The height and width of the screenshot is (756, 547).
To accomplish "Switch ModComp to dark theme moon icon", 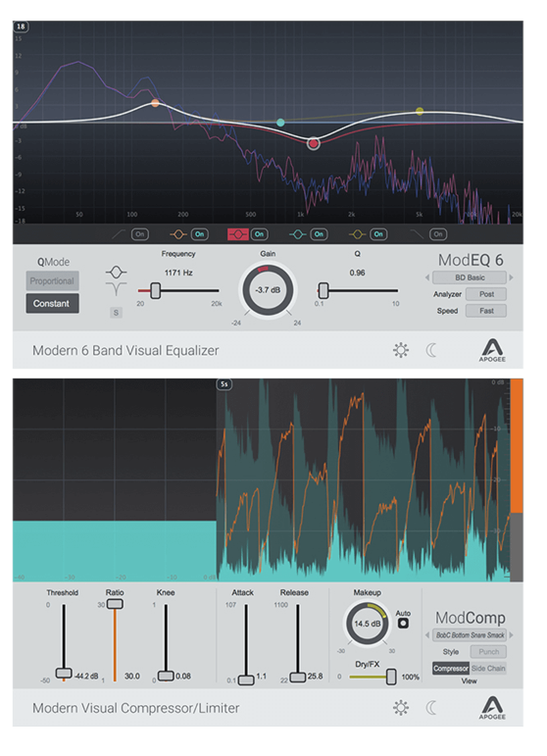I will coord(432,708).
